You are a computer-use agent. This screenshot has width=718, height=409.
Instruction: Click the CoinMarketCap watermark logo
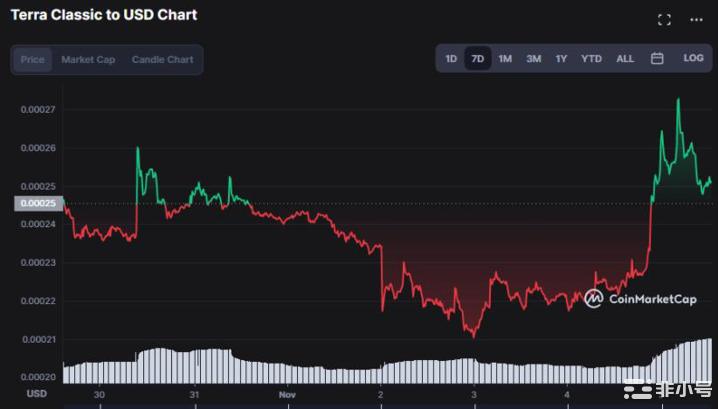640,298
